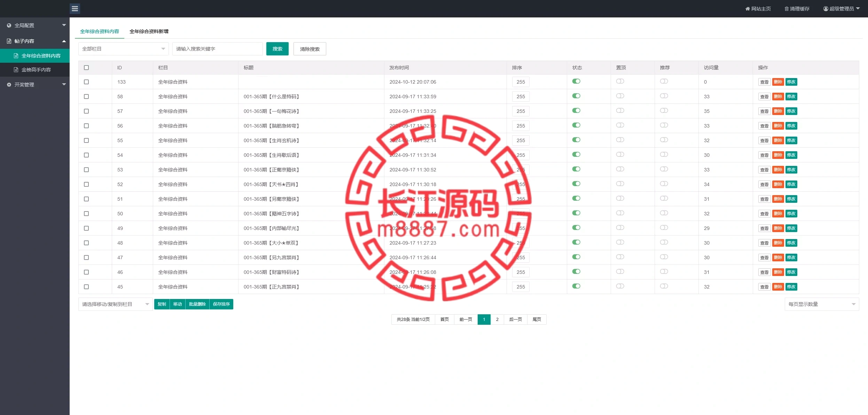Screen dimensions: 868x415
Task: Select current page 1 in pagination
Action: coord(484,320)
